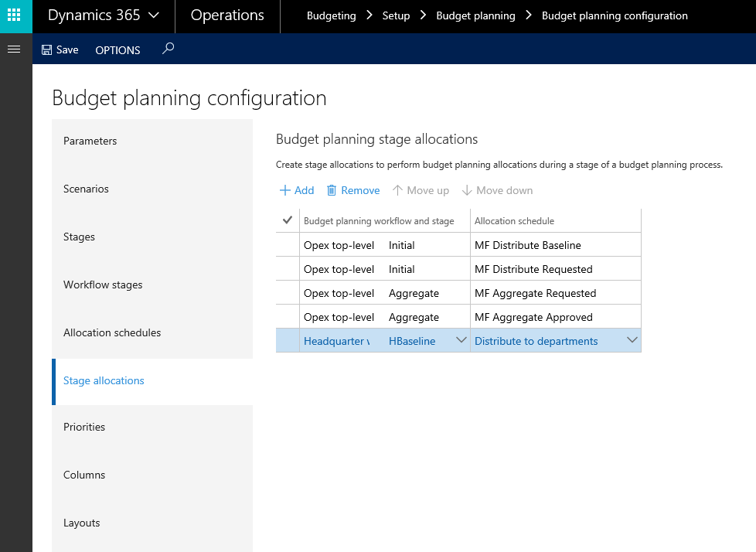Click the Add plus icon
This screenshot has width=756, height=552.
pos(285,190)
